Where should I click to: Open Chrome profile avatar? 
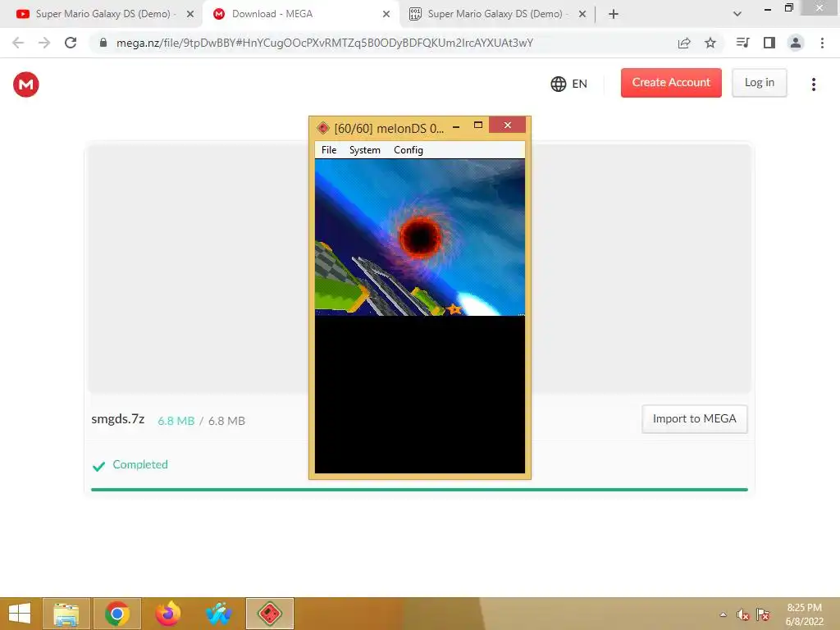point(796,43)
